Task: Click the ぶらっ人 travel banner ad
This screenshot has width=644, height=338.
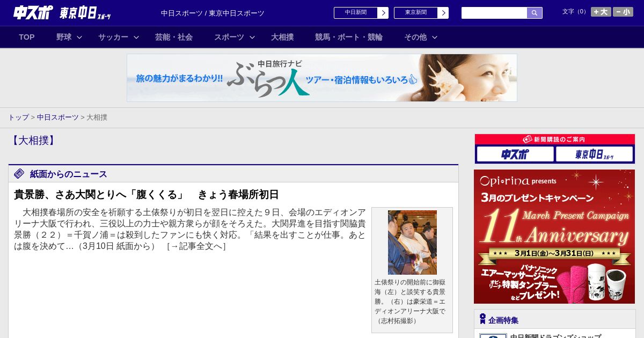Action: tap(322, 78)
